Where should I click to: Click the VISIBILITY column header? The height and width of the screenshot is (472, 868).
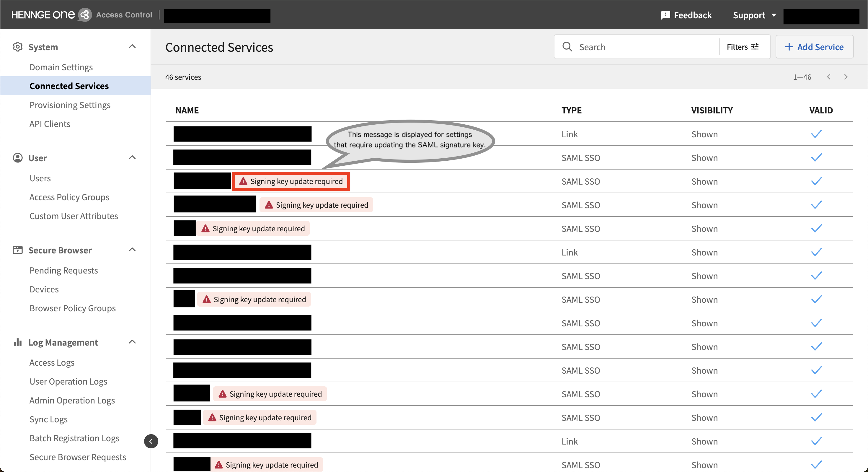coord(712,110)
